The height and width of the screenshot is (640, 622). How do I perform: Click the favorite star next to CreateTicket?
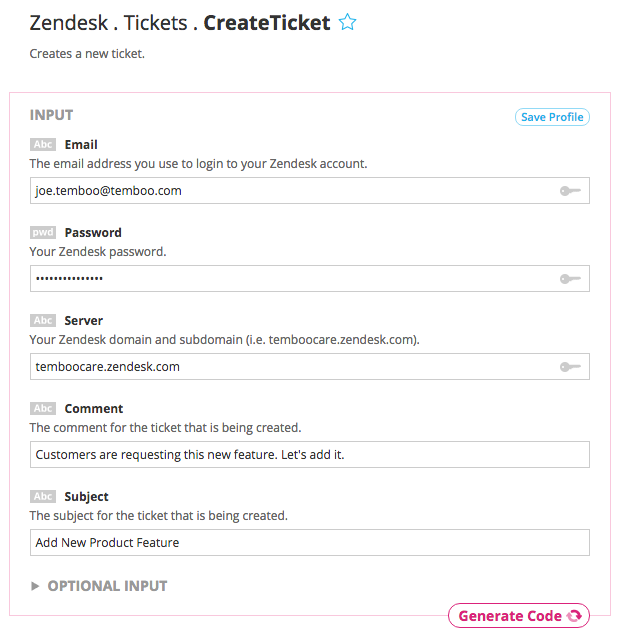click(347, 22)
